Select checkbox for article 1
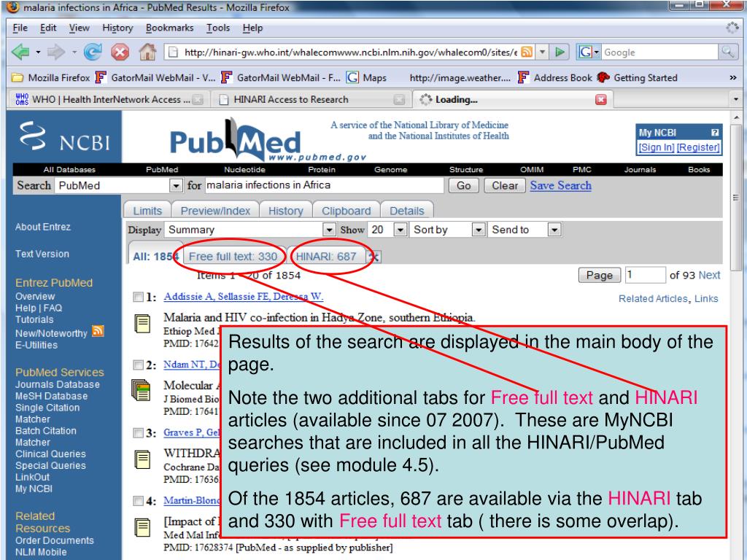747x560 pixels. (138, 297)
